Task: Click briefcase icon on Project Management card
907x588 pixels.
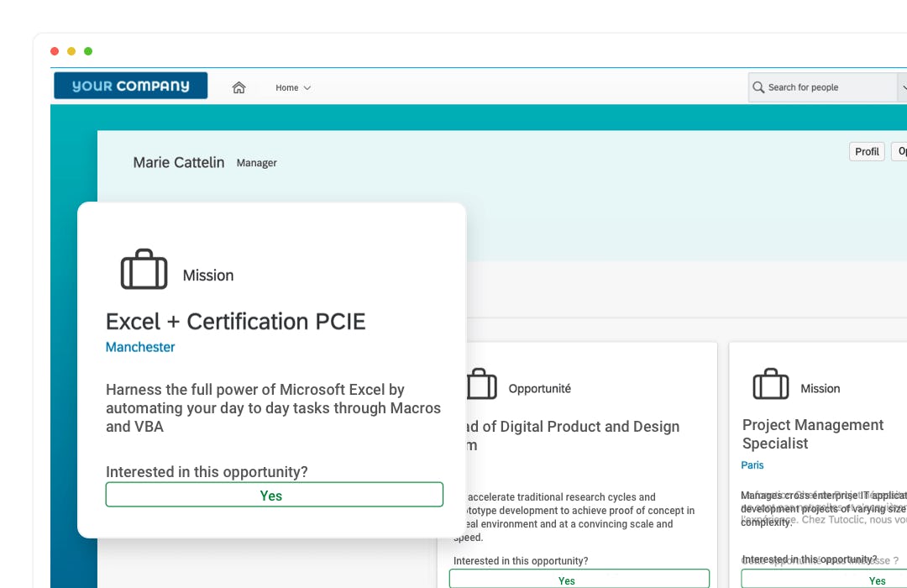Action: tap(770, 384)
